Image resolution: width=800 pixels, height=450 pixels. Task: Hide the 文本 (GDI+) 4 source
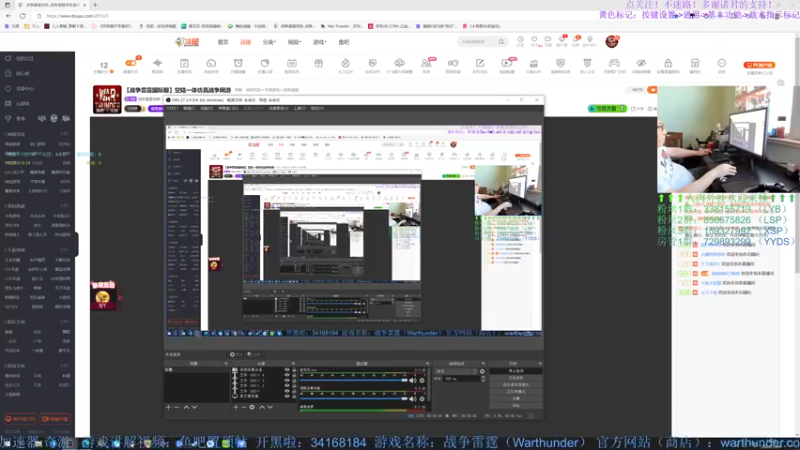coord(287,375)
